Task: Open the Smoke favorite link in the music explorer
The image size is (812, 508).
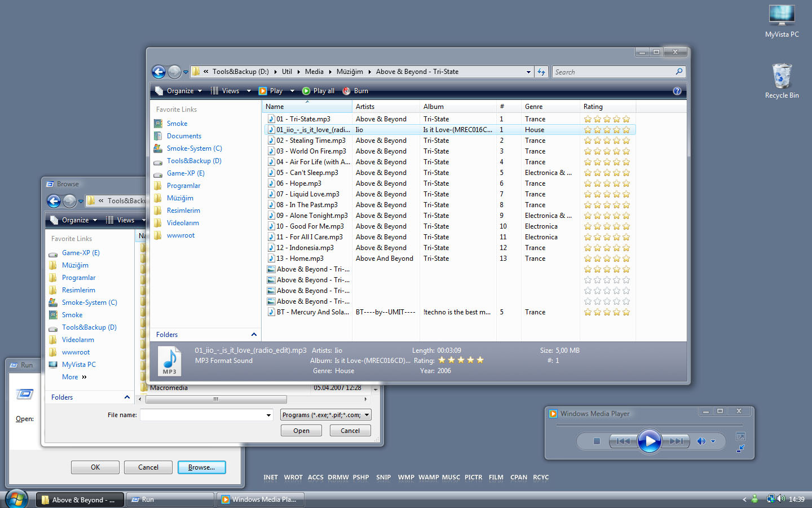Action: click(177, 124)
